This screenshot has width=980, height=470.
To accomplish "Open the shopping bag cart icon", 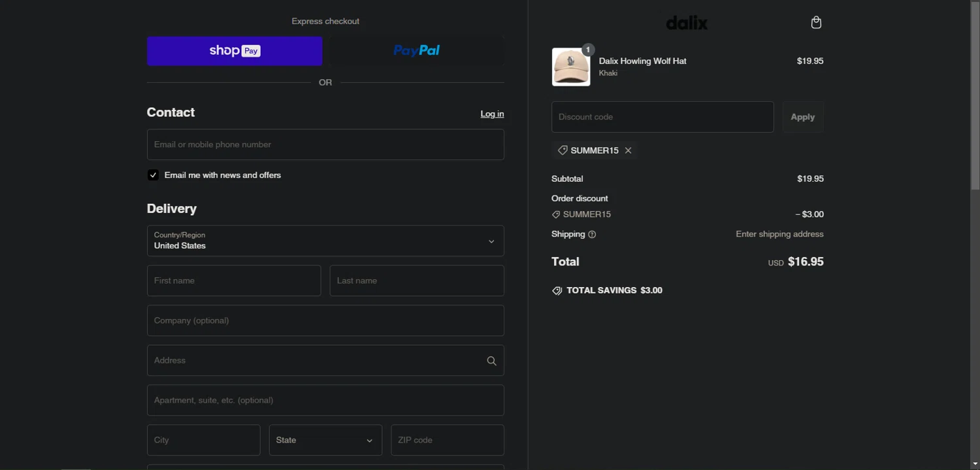I will [x=816, y=23].
